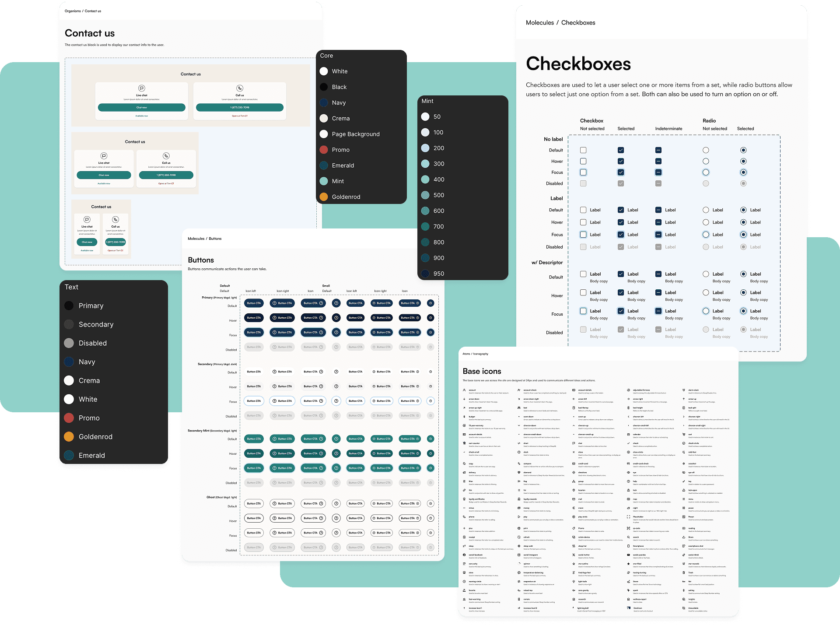The height and width of the screenshot is (625, 840).
Task: Click the caret-down icon in the Base icons list
Action: [x=519, y=417]
